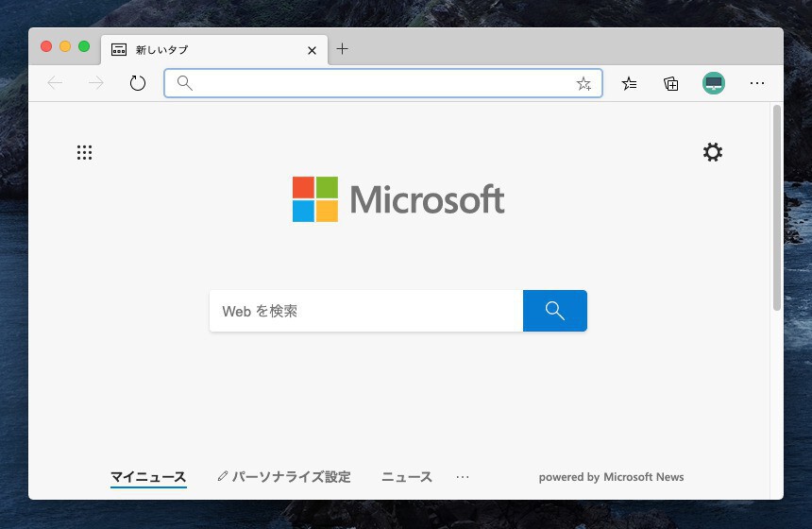Close the 新しいタブ tab

pos(312,50)
